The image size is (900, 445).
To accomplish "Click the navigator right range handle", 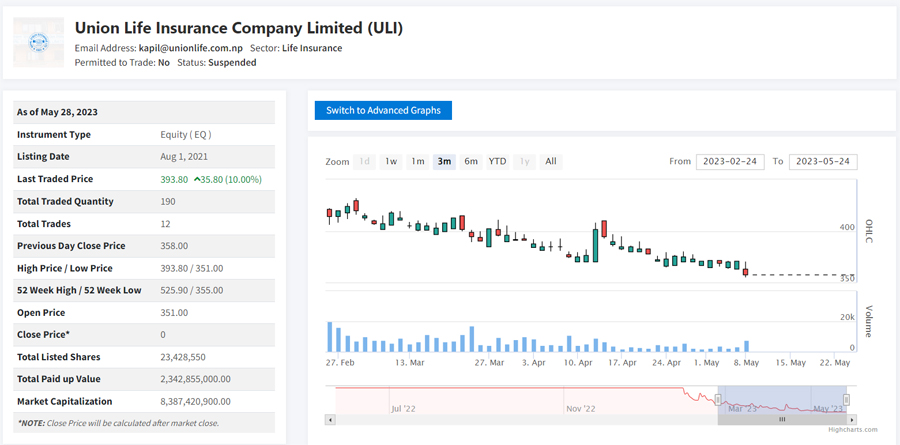I will click(846, 400).
